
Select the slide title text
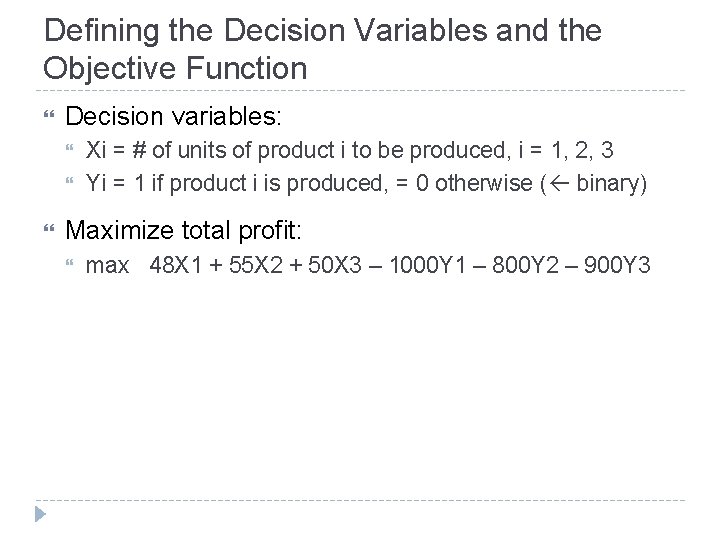pos(323,48)
